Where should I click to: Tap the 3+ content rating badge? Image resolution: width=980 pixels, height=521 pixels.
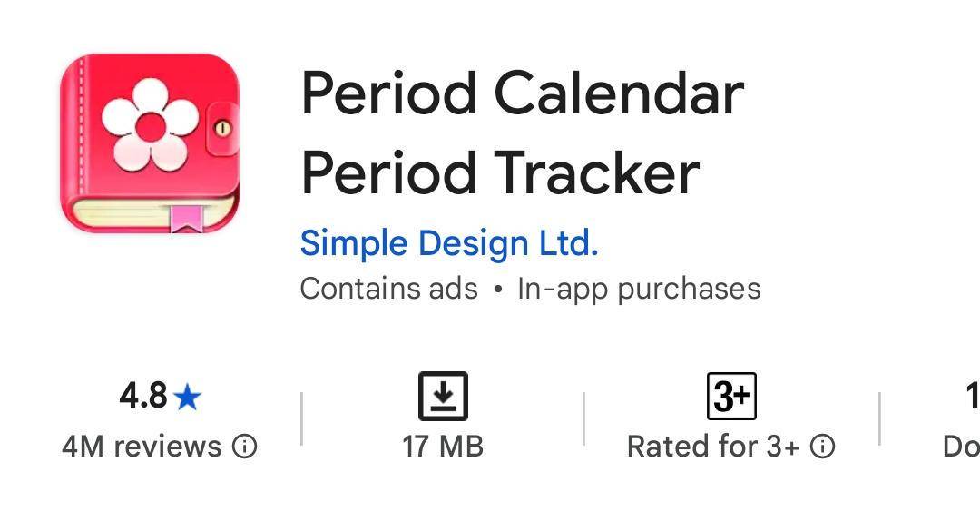[x=731, y=396]
